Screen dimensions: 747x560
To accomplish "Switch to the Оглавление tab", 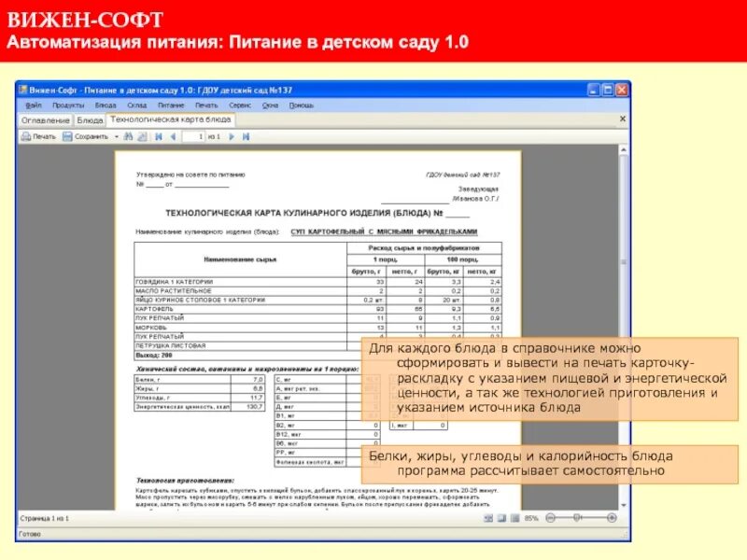I will pyautogui.click(x=45, y=120).
